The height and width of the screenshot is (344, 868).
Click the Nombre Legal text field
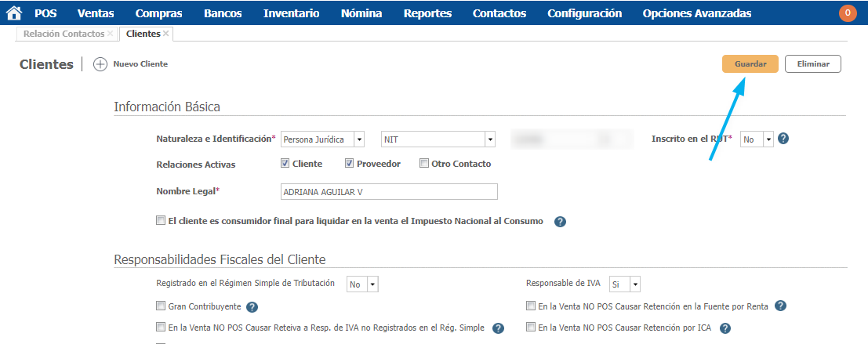[x=388, y=192]
